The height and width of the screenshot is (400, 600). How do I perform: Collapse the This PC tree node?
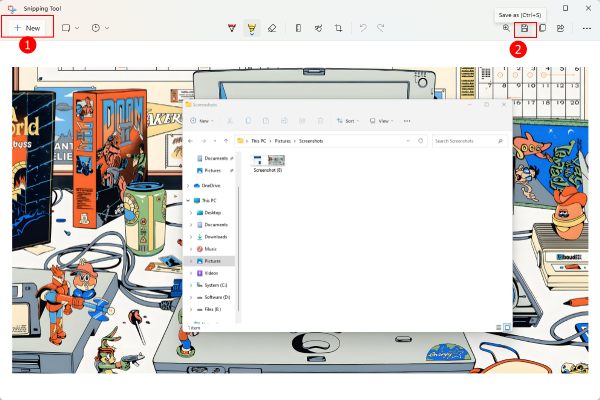tap(188, 201)
